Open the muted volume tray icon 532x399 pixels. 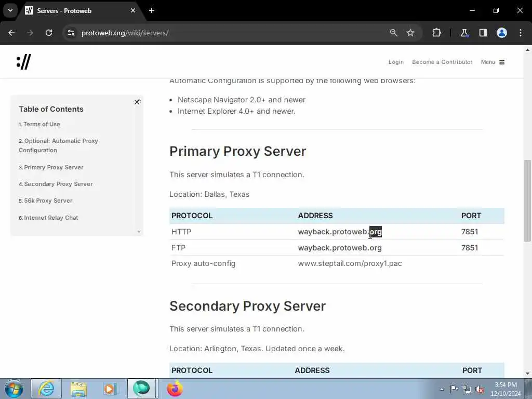[480, 389]
